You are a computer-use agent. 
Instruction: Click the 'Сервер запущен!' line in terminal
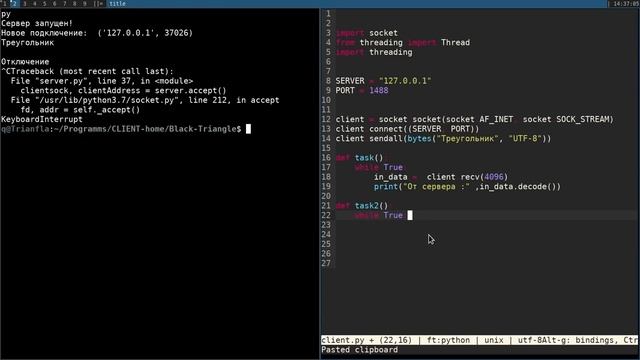point(37,23)
